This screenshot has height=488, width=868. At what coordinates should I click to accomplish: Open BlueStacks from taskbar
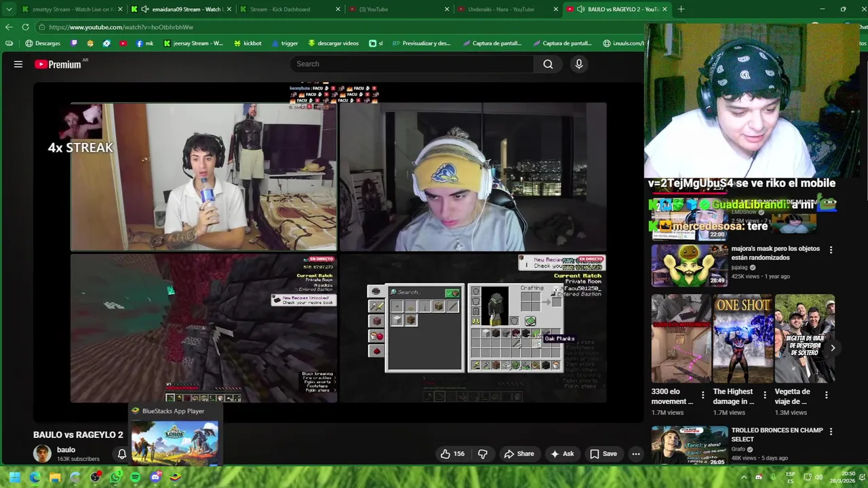(175, 477)
